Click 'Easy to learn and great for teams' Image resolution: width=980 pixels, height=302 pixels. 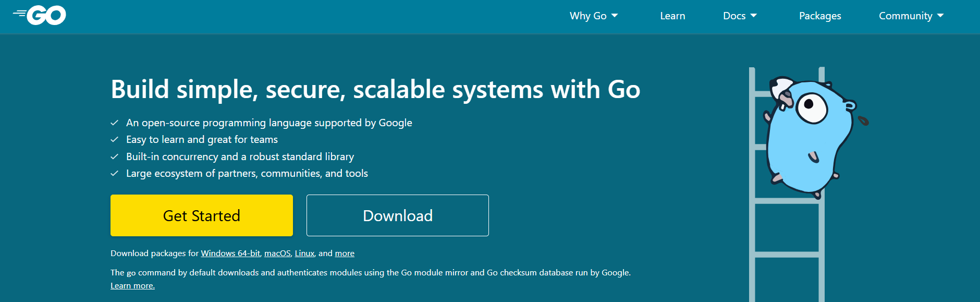[x=202, y=140]
